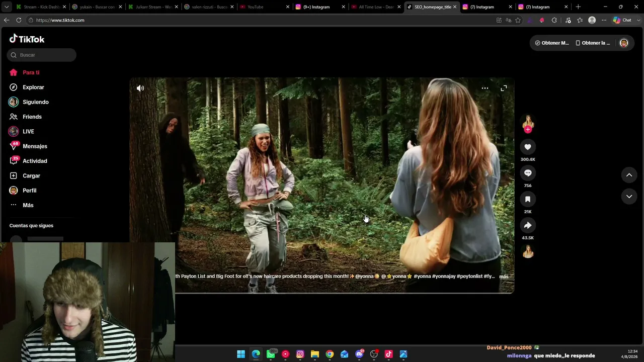The width and height of the screenshot is (644, 362).
Task: Mute the TikTok video sound
Action: [140, 88]
